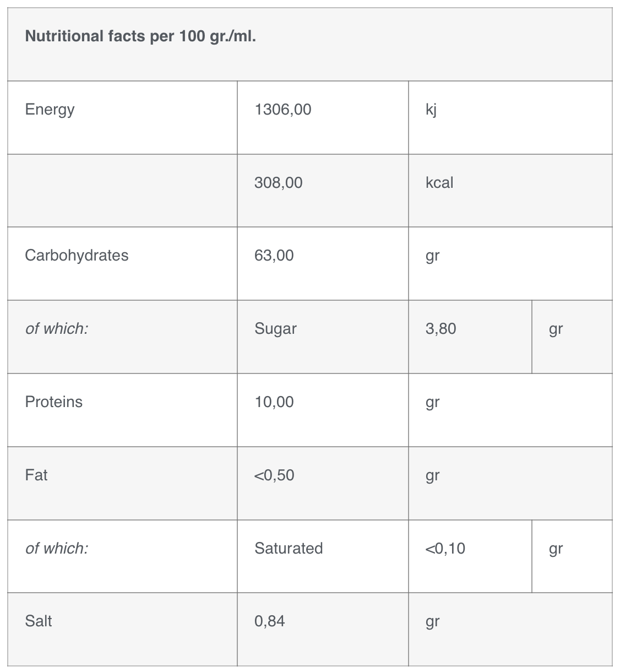This screenshot has width=620, height=672.
Task: Click the Proteins row label
Action: click(53, 402)
